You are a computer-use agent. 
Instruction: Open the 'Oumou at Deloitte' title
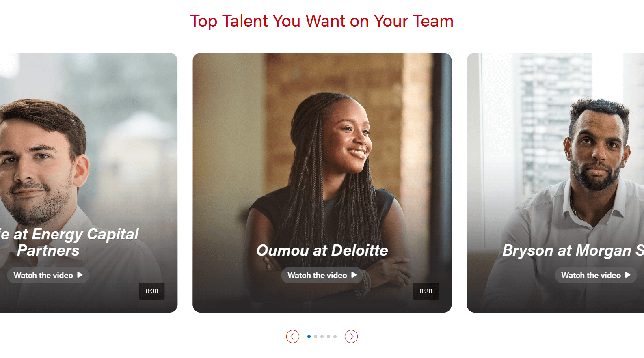pos(322,250)
